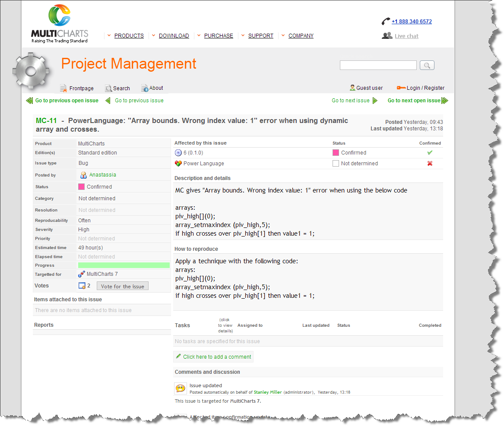504x426 pixels.
Task: Start a Live chat
Action: pos(406,36)
